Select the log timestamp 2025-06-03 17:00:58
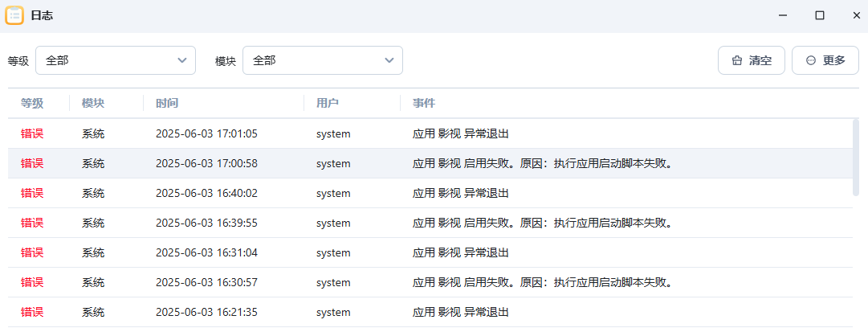Screen dimensions: 868x328 point(206,163)
